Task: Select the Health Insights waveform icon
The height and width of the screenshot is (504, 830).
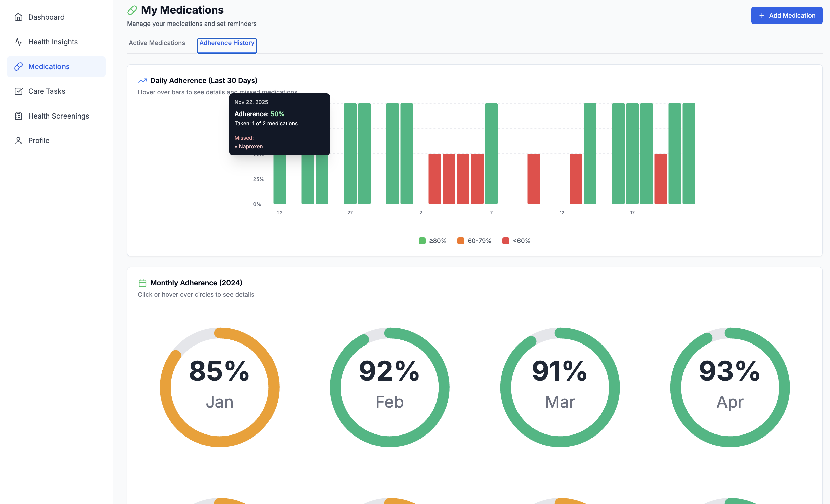Action: [18, 42]
